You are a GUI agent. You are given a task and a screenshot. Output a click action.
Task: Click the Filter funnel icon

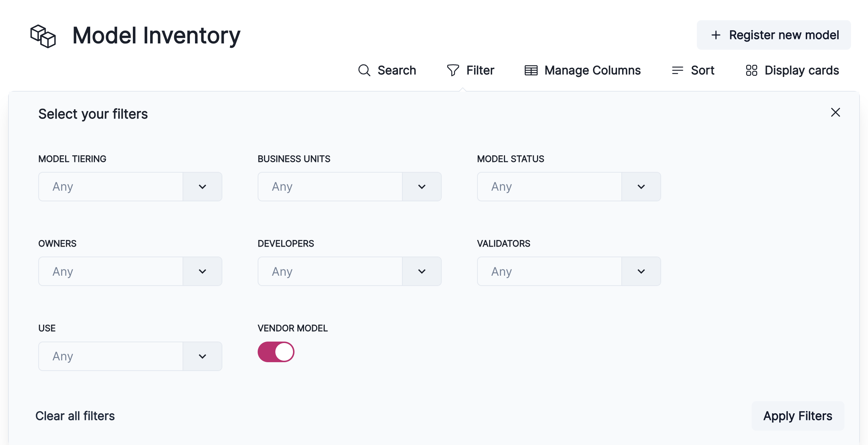click(453, 70)
